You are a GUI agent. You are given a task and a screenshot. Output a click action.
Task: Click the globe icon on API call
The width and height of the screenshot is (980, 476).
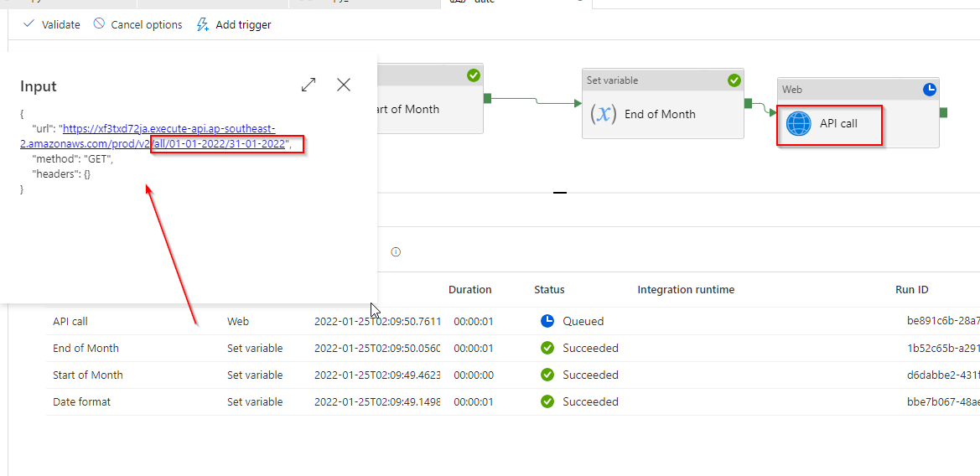(x=798, y=124)
